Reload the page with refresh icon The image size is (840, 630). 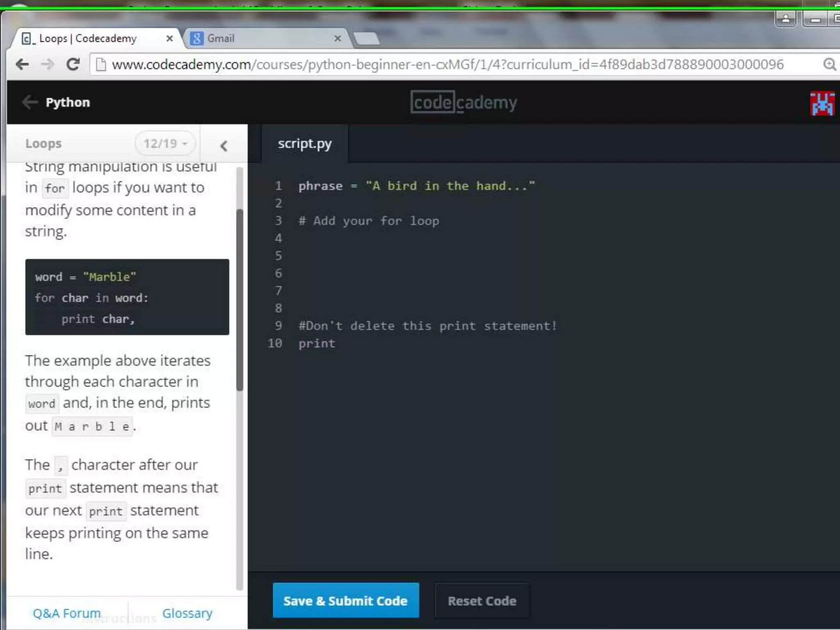tap(73, 64)
